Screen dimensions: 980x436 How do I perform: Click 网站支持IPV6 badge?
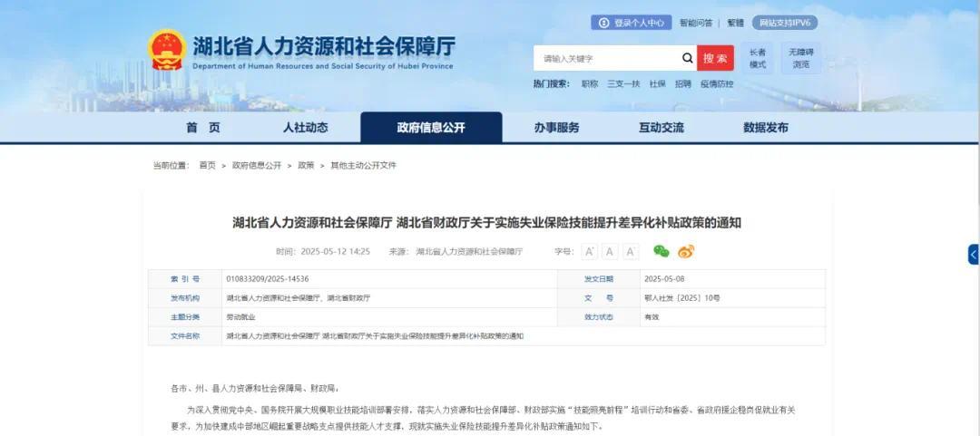click(784, 23)
